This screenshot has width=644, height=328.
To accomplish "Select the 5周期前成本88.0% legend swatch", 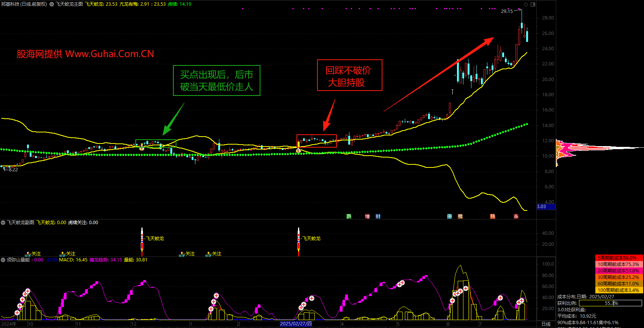I will tap(619, 258).
